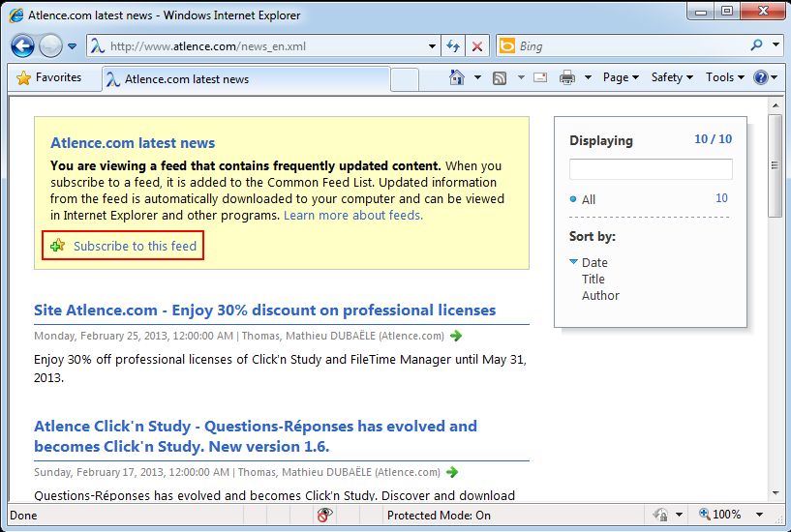Click the Refresh page icon
This screenshot has height=532, width=791.
(453, 46)
